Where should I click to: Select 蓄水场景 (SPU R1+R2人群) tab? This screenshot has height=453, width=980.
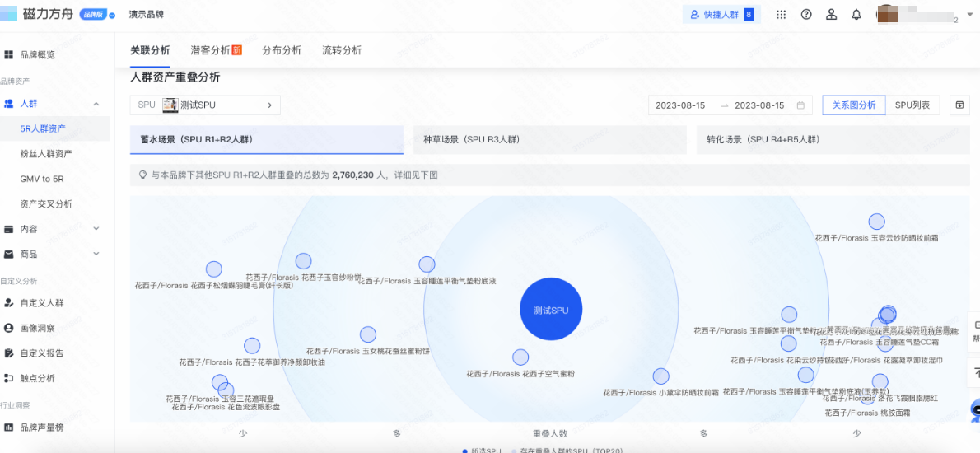click(267, 140)
